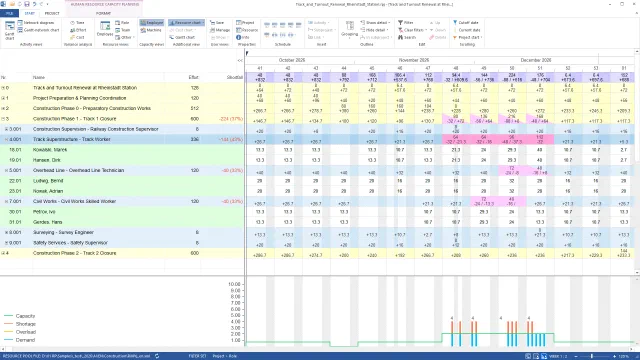The height and width of the screenshot is (360, 640).
Task: Select Effort variance analysis
Action: [78, 30]
